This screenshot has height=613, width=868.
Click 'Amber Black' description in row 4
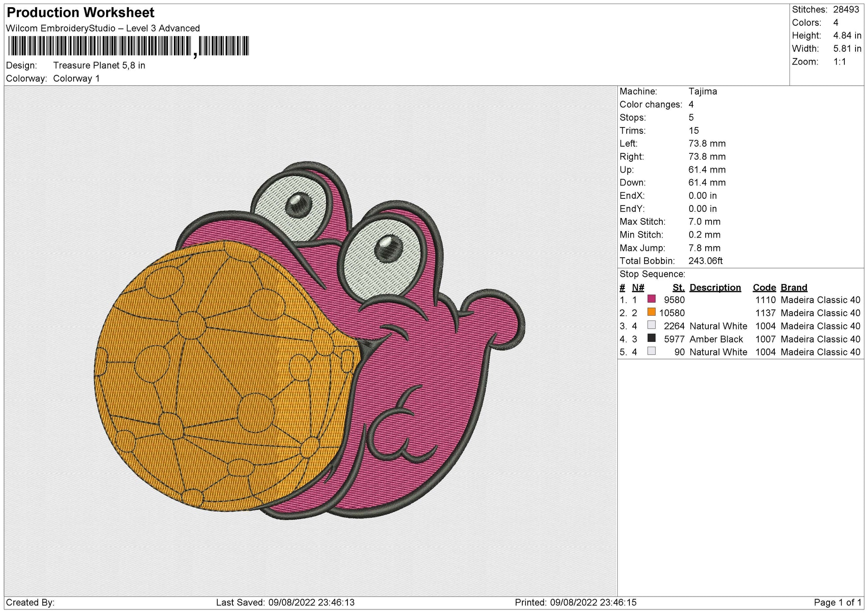716,339
